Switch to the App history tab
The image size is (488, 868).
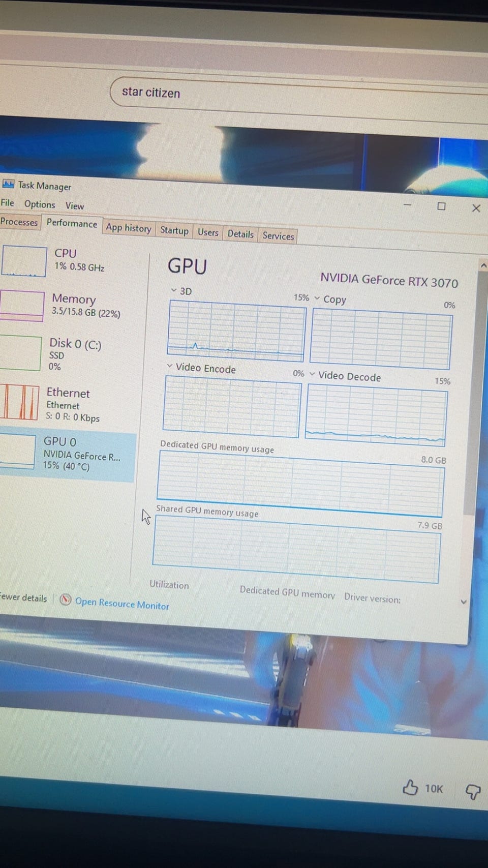pos(129,228)
